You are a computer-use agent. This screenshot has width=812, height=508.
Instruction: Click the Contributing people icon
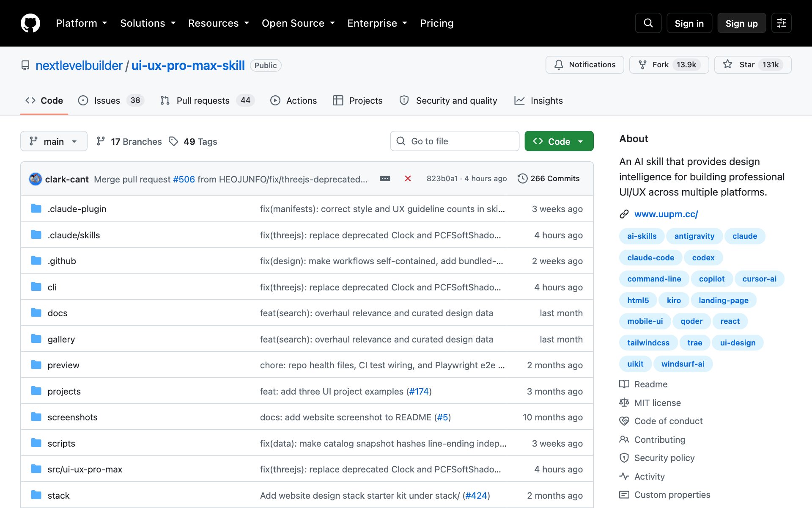click(624, 439)
